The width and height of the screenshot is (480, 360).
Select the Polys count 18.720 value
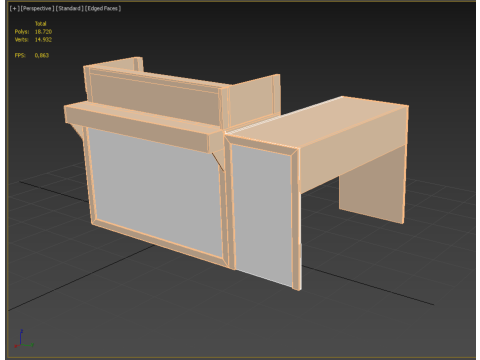point(43,32)
